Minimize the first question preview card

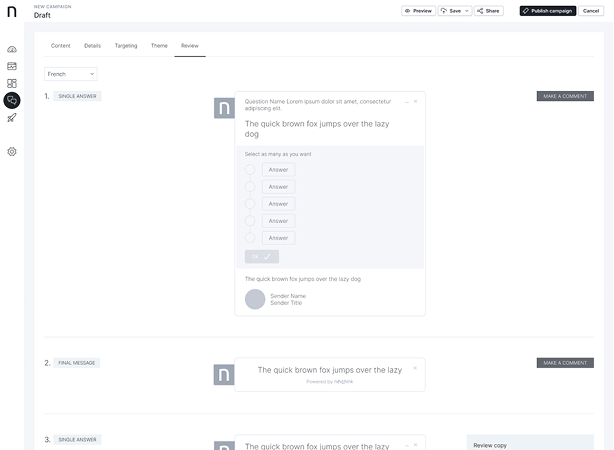[406, 101]
